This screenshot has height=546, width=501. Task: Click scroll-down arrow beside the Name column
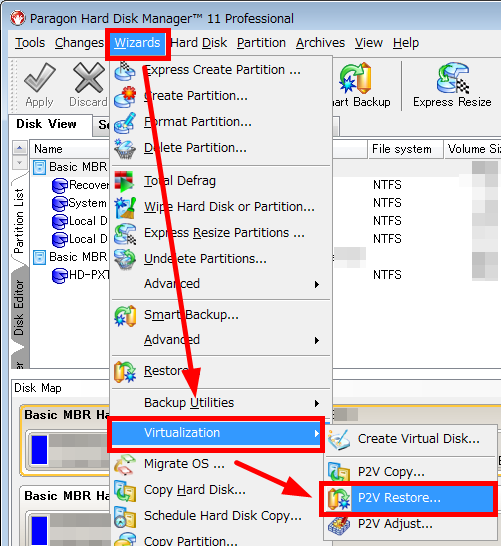[19, 162]
